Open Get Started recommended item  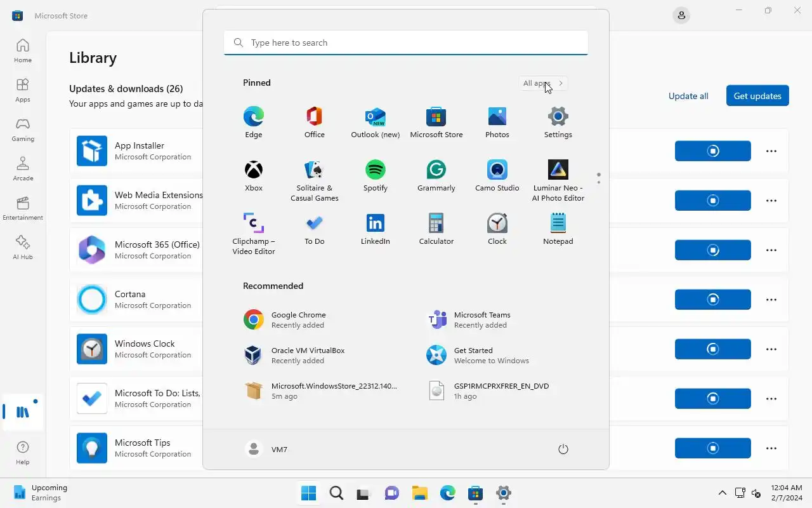click(497, 356)
